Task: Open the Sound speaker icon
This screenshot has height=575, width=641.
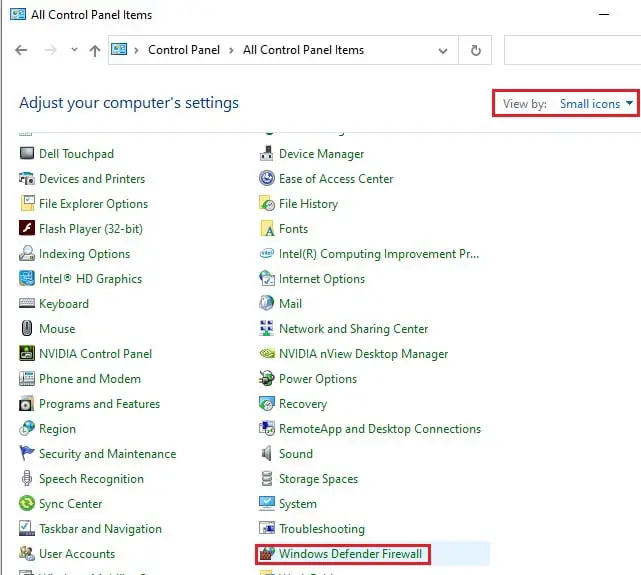Action: tap(267, 454)
